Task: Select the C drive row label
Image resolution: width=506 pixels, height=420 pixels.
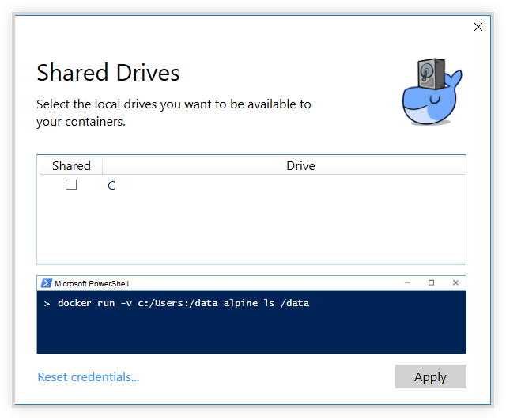Action: point(111,186)
